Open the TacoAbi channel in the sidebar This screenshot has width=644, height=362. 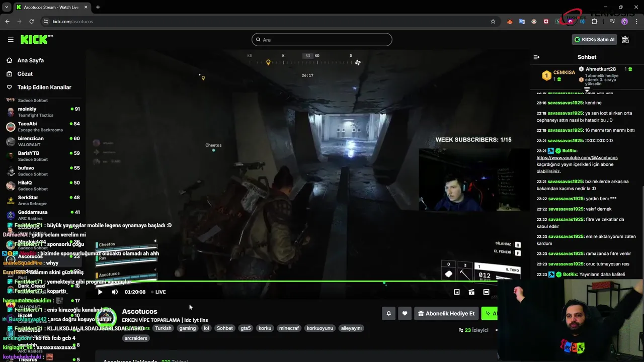[x=43, y=127]
